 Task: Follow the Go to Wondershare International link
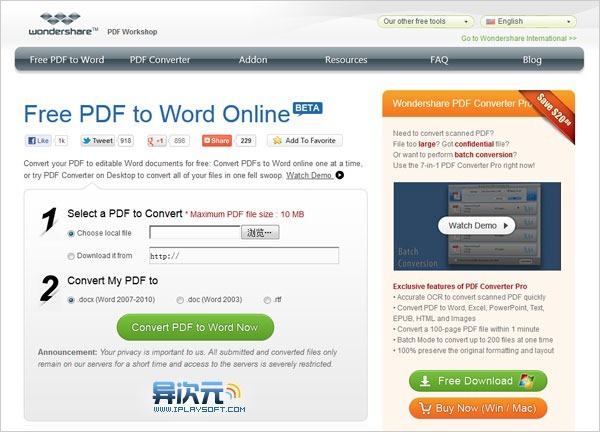(x=518, y=38)
